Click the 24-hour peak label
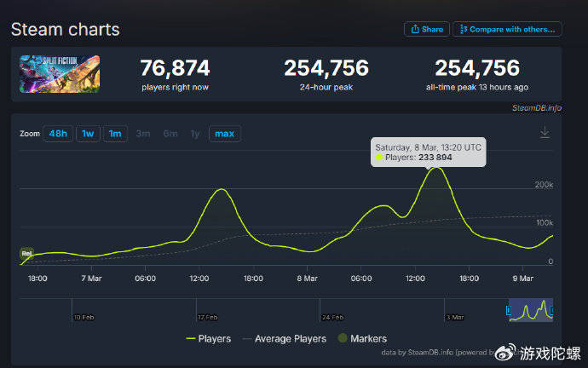 point(326,88)
